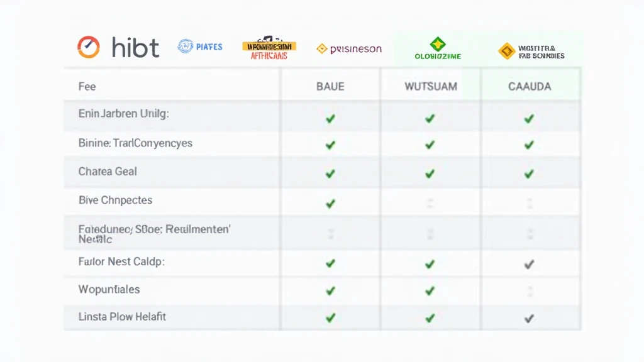Click the green diamond OLOBIOZIIME logo

[x=438, y=45]
